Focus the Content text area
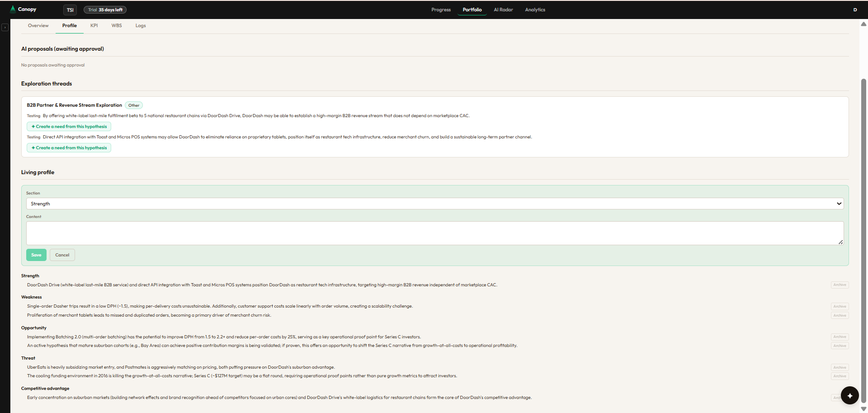Image resolution: width=868 pixels, height=413 pixels. pyautogui.click(x=435, y=233)
